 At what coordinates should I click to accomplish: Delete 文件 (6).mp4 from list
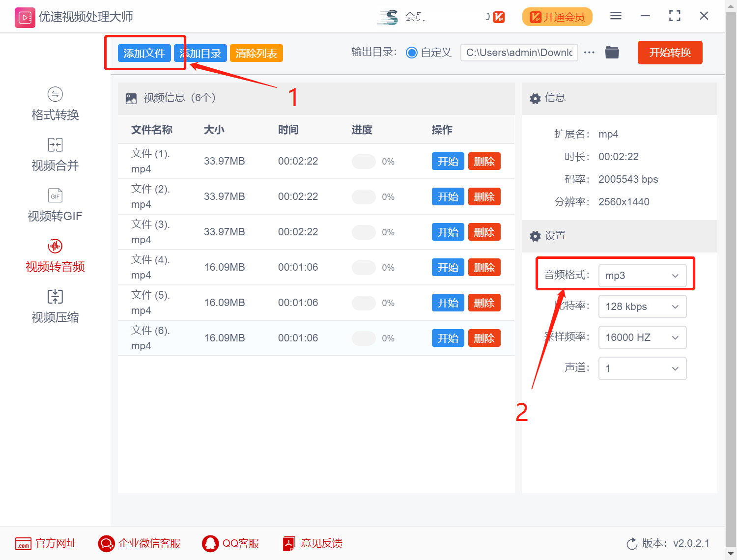[484, 338]
